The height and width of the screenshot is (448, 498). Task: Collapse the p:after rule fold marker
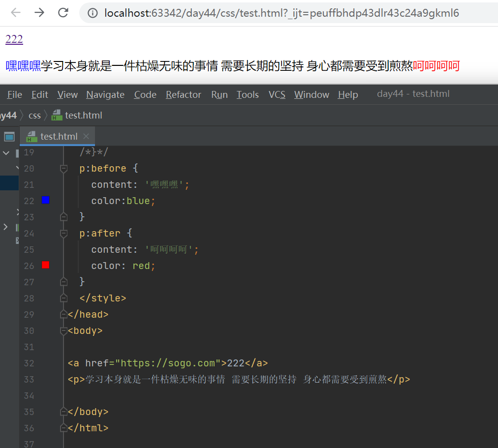tap(63, 234)
